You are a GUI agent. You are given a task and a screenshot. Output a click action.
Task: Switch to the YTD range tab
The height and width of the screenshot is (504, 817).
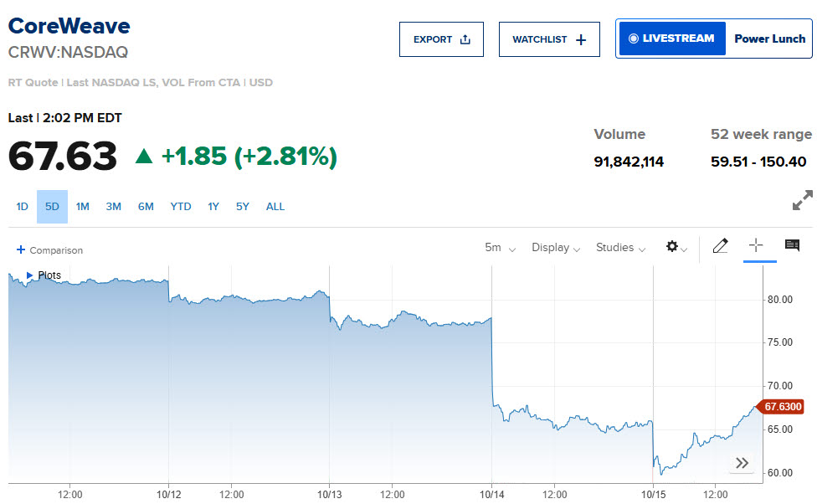(x=180, y=207)
